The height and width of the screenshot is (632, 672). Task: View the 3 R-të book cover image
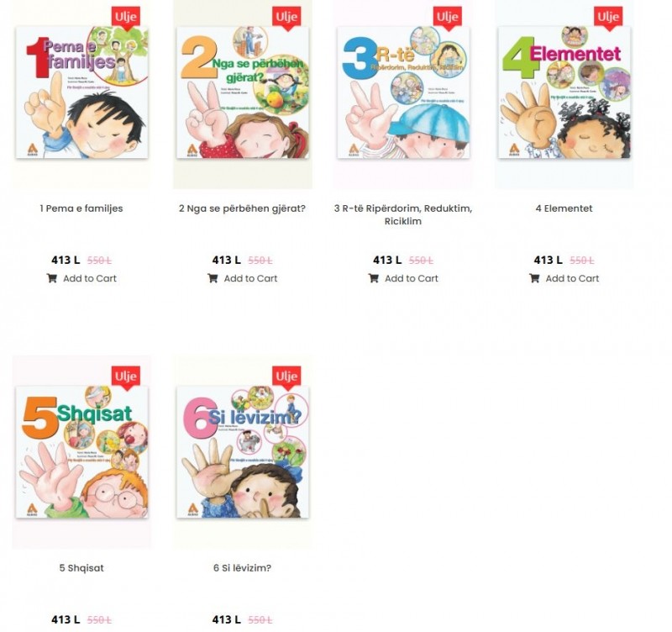[403, 92]
